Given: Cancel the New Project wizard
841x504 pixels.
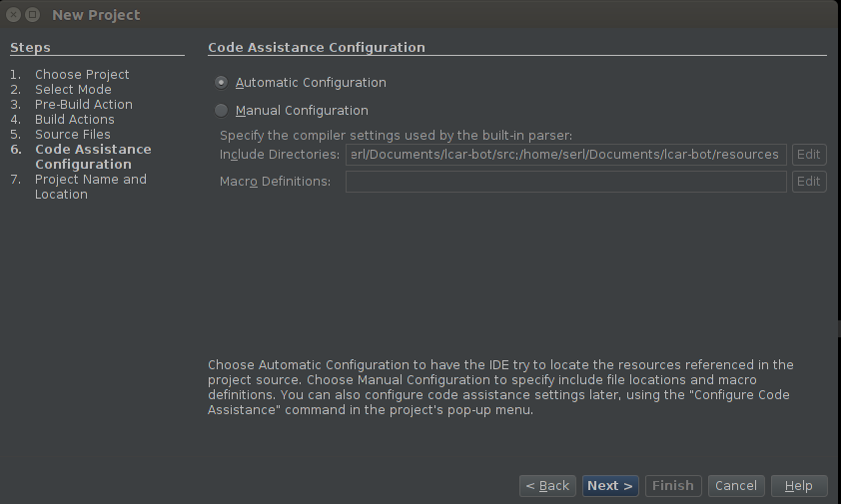Looking at the screenshot, I should pyautogui.click(x=736, y=486).
